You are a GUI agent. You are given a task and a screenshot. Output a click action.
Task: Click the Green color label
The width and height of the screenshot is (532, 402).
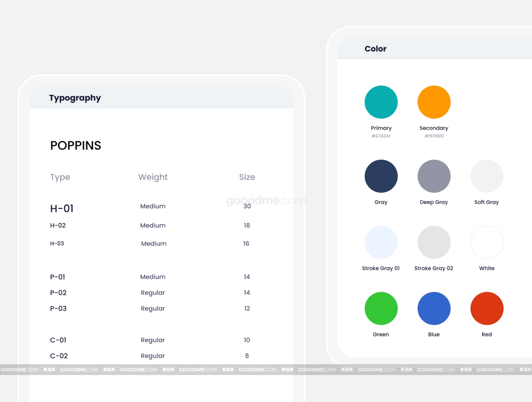click(x=381, y=334)
